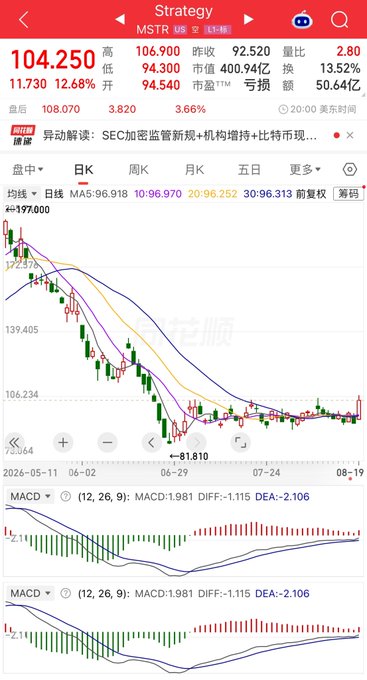Viewport: 367px width, 680px height.
Task: Open chart settings hexagon icon
Action: (350, 169)
